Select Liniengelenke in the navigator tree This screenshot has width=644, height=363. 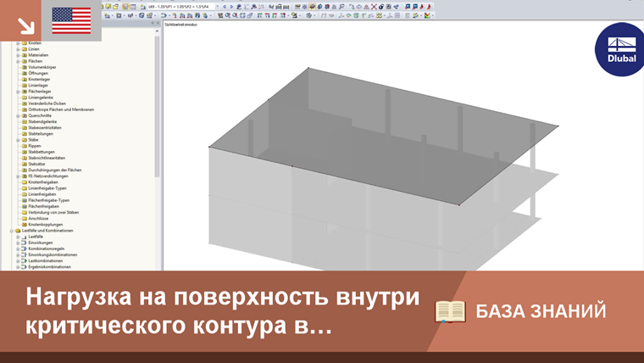click(x=41, y=98)
